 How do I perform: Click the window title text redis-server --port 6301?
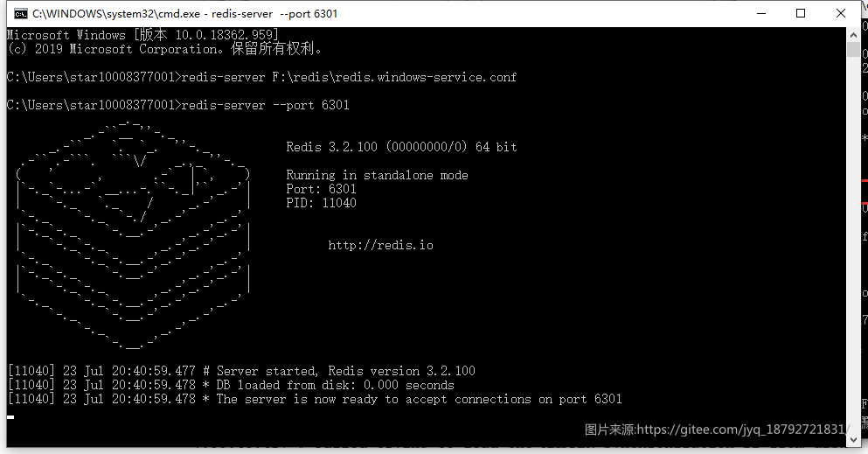pos(274,13)
